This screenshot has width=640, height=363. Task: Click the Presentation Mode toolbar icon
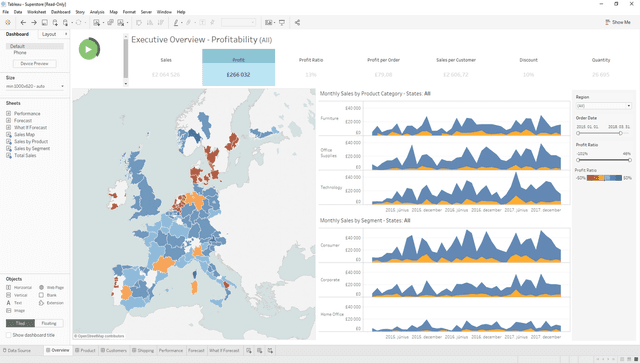pos(282,22)
